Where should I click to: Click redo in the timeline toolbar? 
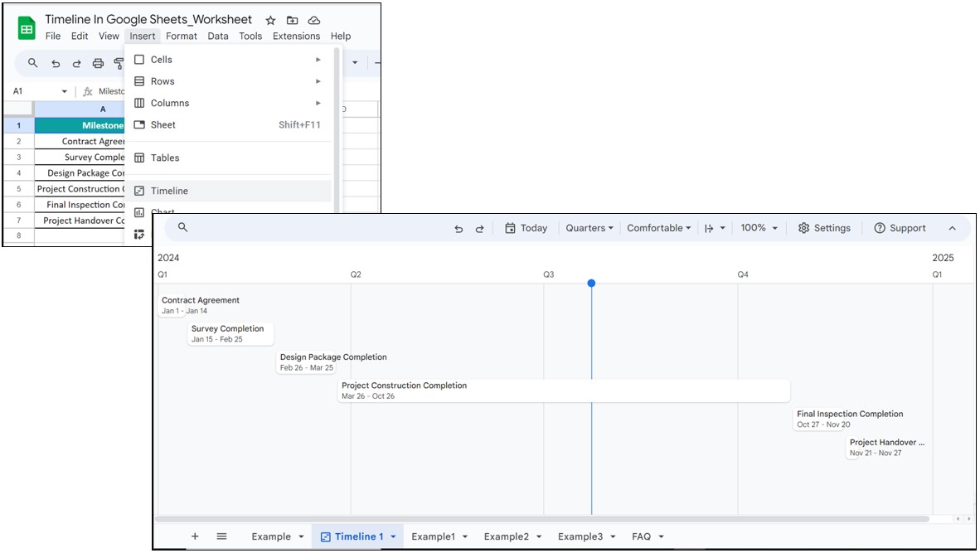click(x=479, y=229)
